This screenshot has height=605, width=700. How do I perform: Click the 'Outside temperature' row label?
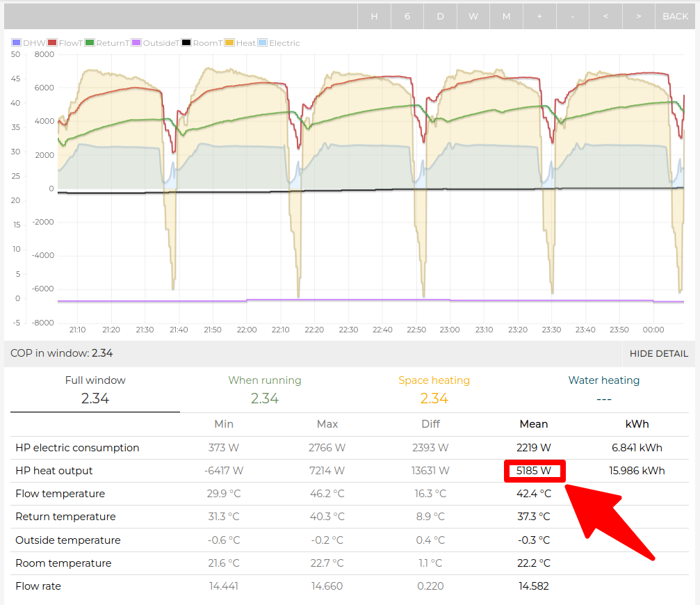[68, 540]
